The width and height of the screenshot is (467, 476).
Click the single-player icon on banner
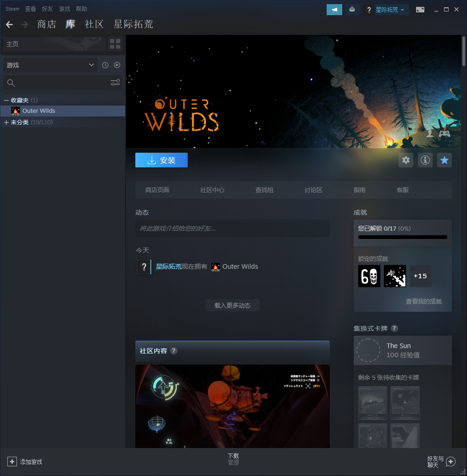coord(430,133)
